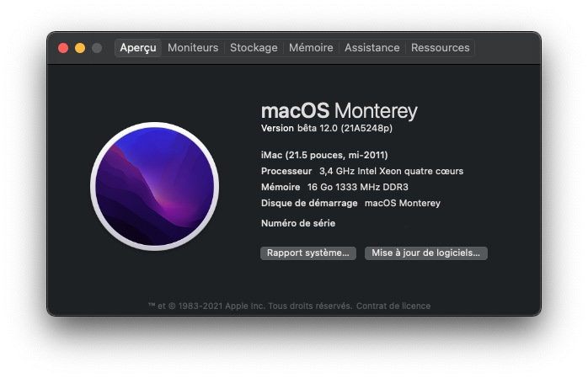The image size is (588, 378).
Task: Click 3,4 GHz Intel Xeon quatre cœurs
Action: [391, 171]
